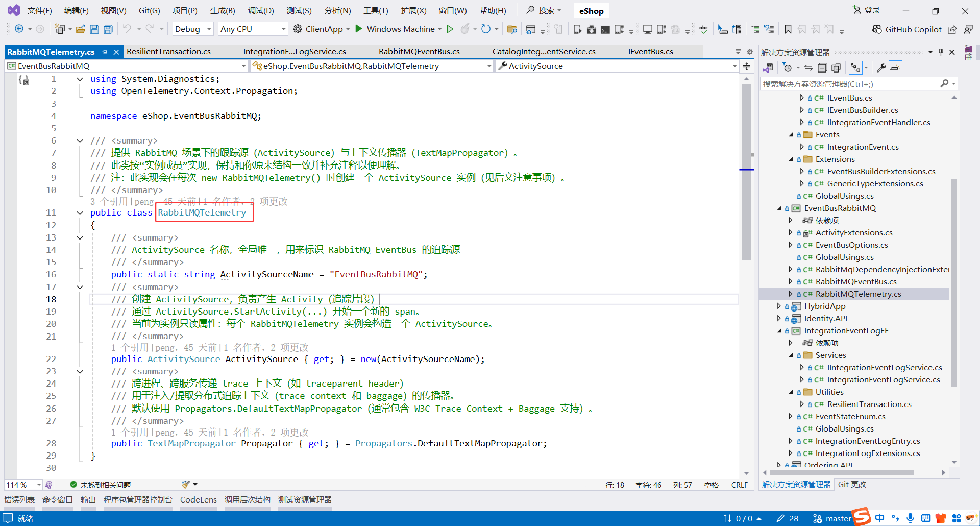980x526 pixels.
Task: Click the restart circular arrow icon
Action: tap(486, 29)
